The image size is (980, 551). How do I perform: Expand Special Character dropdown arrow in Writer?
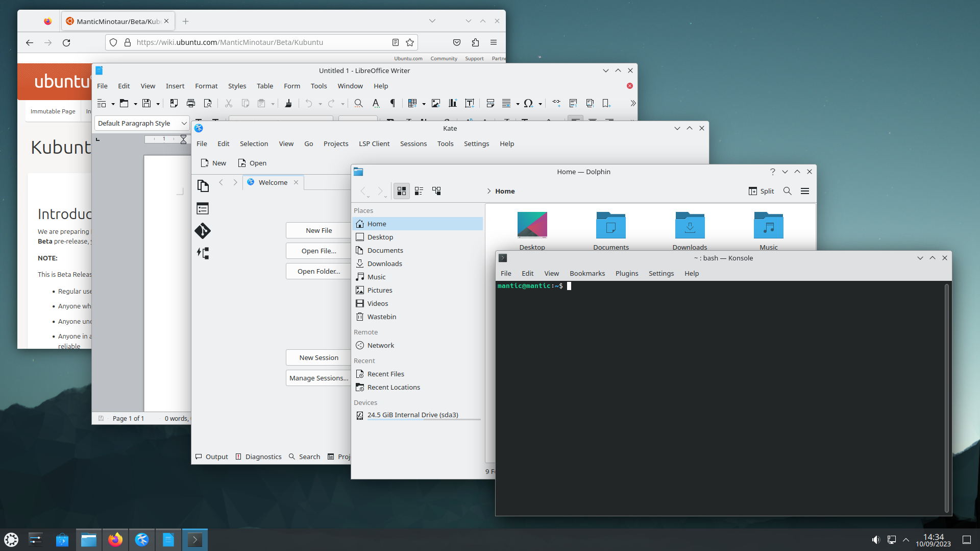tap(540, 104)
